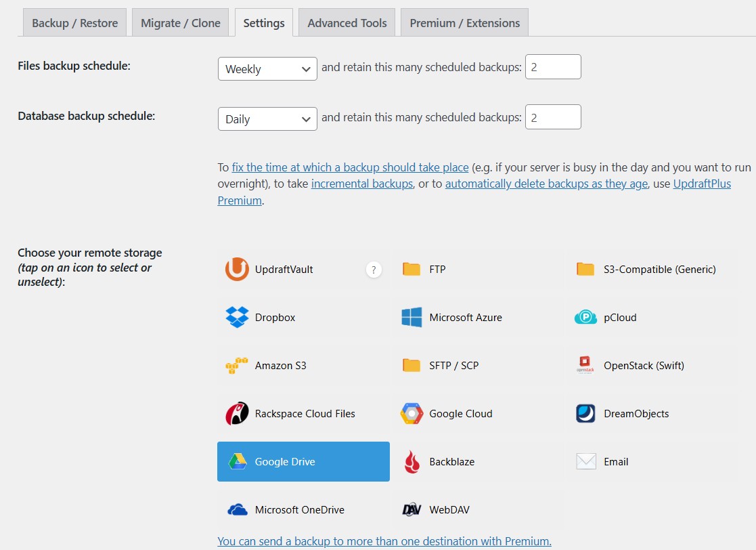This screenshot has height=550, width=756.
Task: Click the Rackspace Cloud Files label
Action: pyautogui.click(x=305, y=413)
